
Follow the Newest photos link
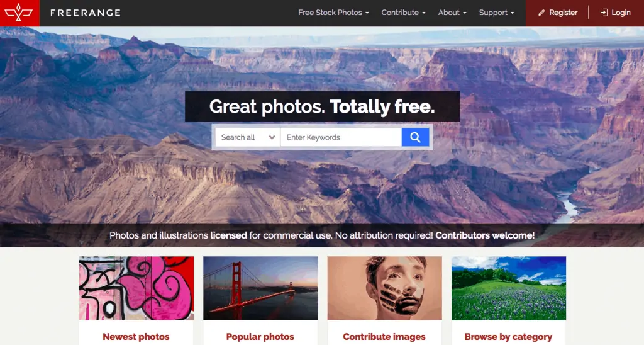[136, 337]
